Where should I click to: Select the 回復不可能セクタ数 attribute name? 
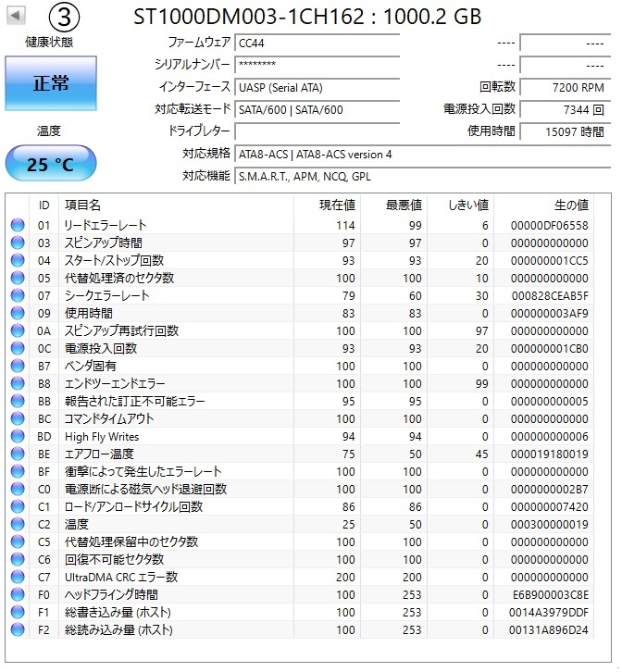[x=115, y=559]
